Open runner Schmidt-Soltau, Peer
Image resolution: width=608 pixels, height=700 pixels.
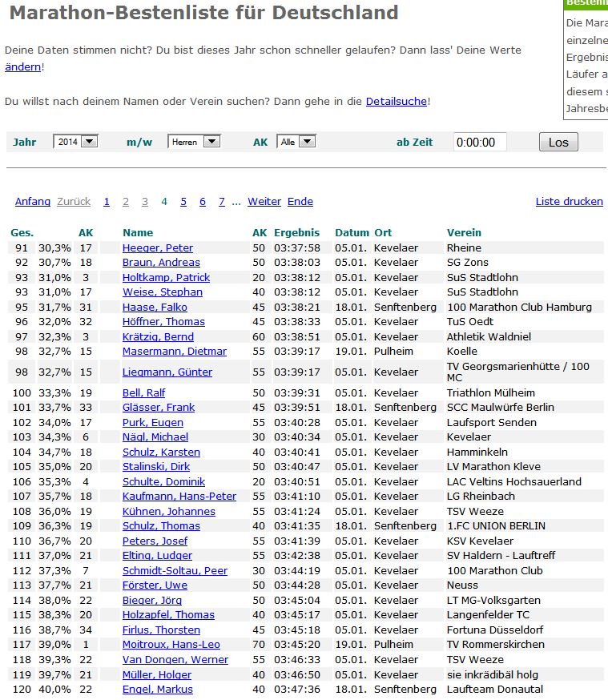point(175,570)
